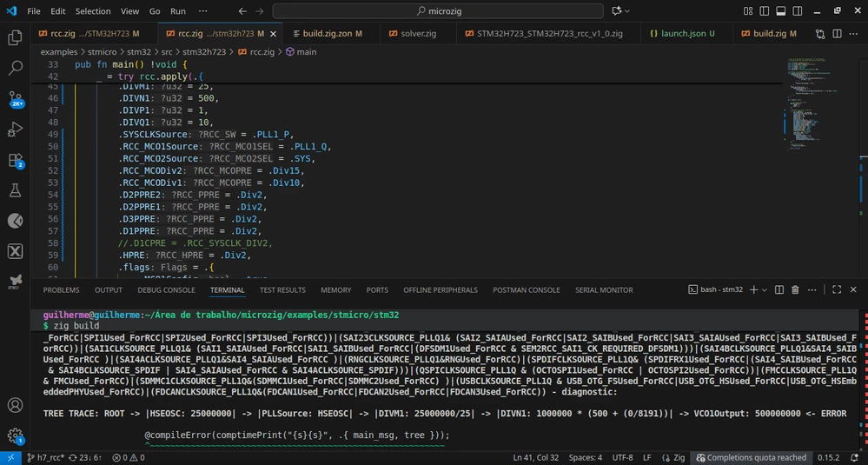The width and height of the screenshot is (868, 465).
Task: Open changes compare icon in editor toolbar
Action: pyautogui.click(x=820, y=34)
